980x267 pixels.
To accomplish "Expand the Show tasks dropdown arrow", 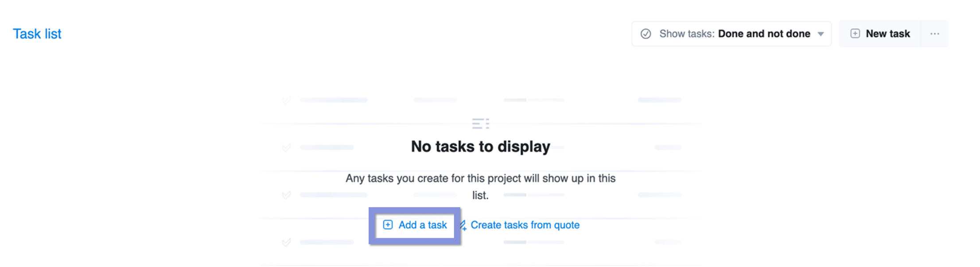I will [821, 34].
